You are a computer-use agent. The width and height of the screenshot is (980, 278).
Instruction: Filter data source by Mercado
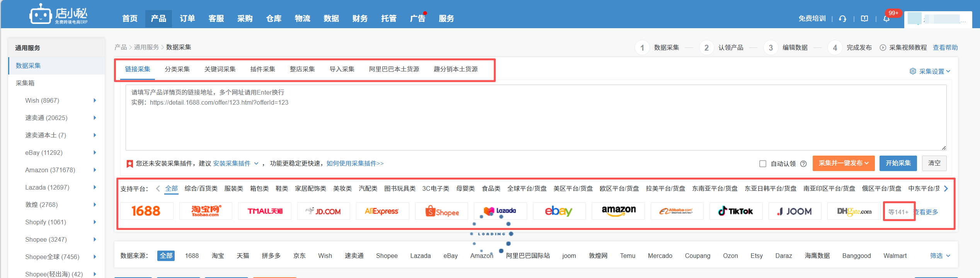pos(660,256)
